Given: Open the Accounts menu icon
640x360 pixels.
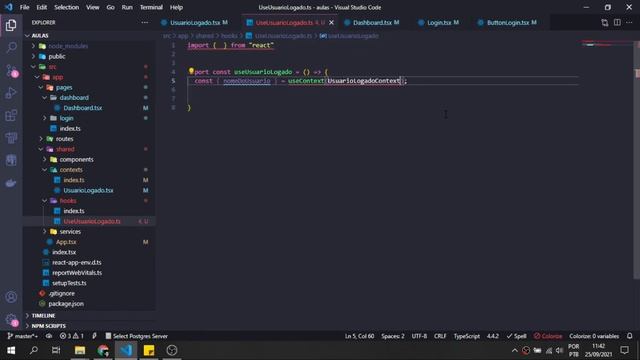Looking at the screenshot, I should [11, 297].
